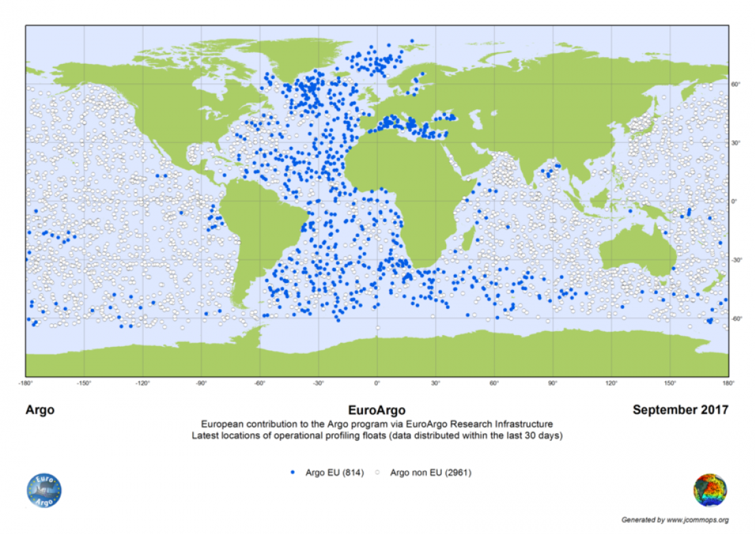The width and height of the screenshot is (756, 535).
Task: Click the 'September 2017' date label
Action: click(x=680, y=410)
